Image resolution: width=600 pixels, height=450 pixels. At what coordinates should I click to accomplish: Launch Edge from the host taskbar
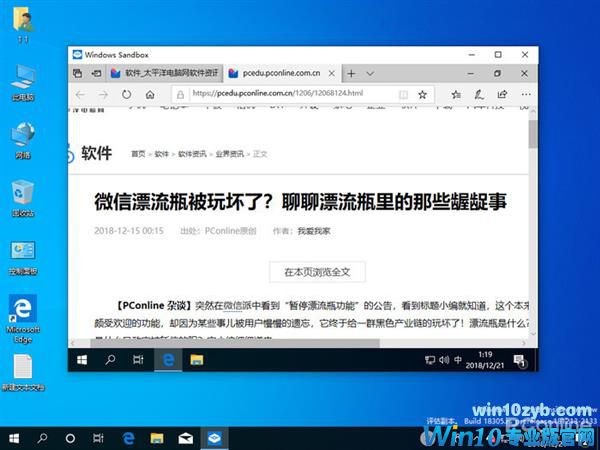128,439
